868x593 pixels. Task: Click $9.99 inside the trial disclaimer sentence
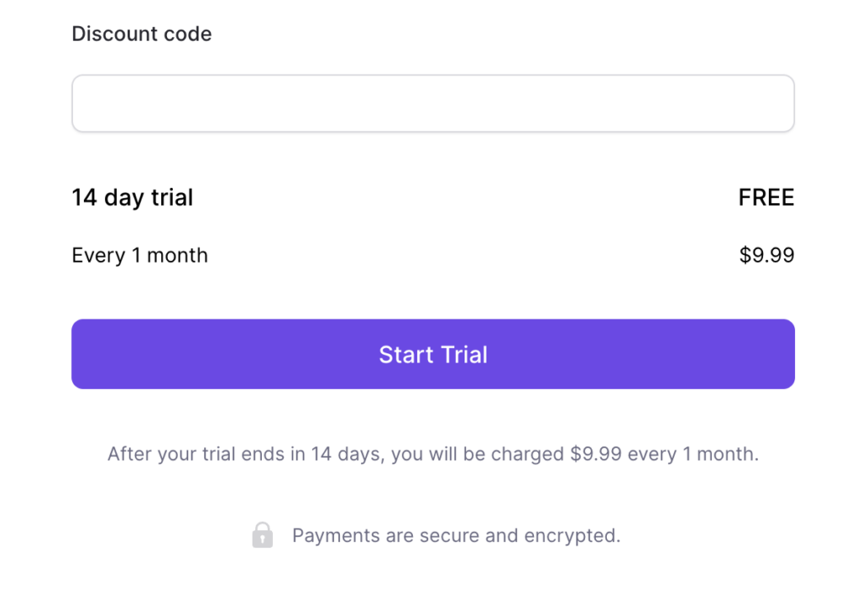tap(596, 454)
